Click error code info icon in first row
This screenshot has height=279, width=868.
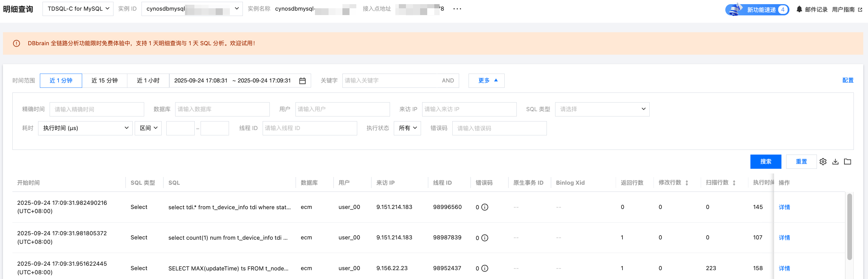485,207
